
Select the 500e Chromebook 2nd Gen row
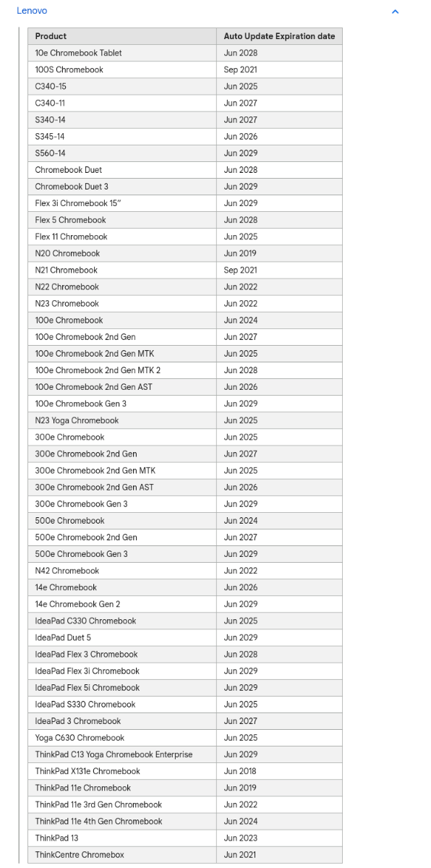185,537
